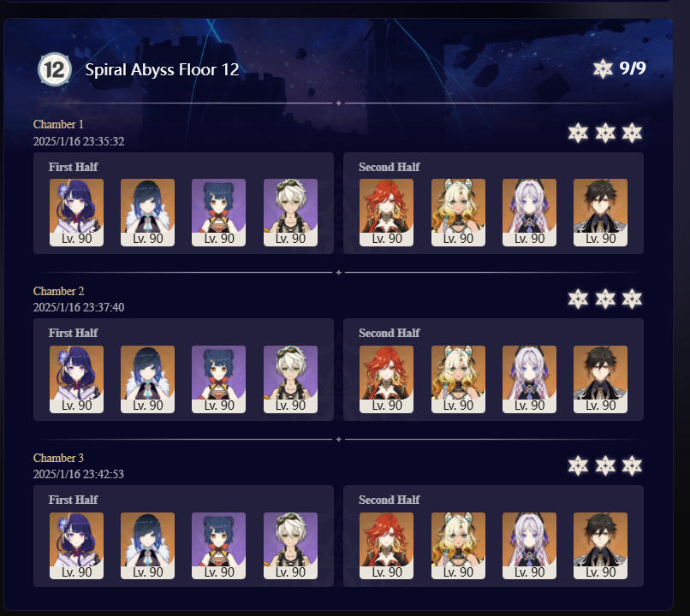Select red-haired character in Chamber 3 Second Half
The width and height of the screenshot is (690, 616).
[x=386, y=546]
